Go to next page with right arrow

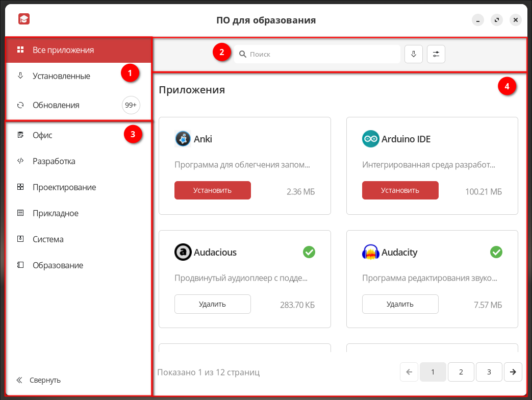(513, 372)
